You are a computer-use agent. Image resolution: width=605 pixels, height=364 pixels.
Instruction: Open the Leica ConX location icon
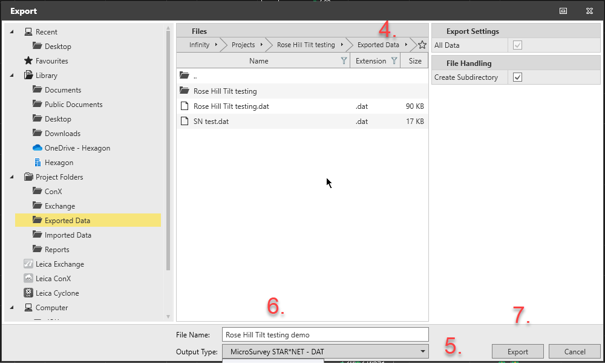pos(28,279)
